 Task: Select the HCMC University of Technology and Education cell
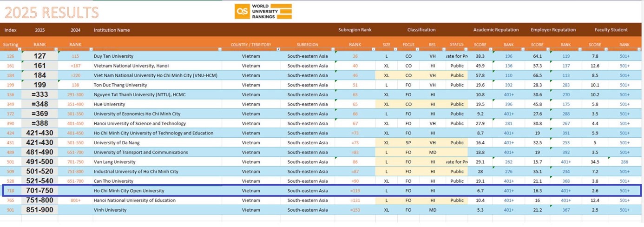tap(157, 133)
